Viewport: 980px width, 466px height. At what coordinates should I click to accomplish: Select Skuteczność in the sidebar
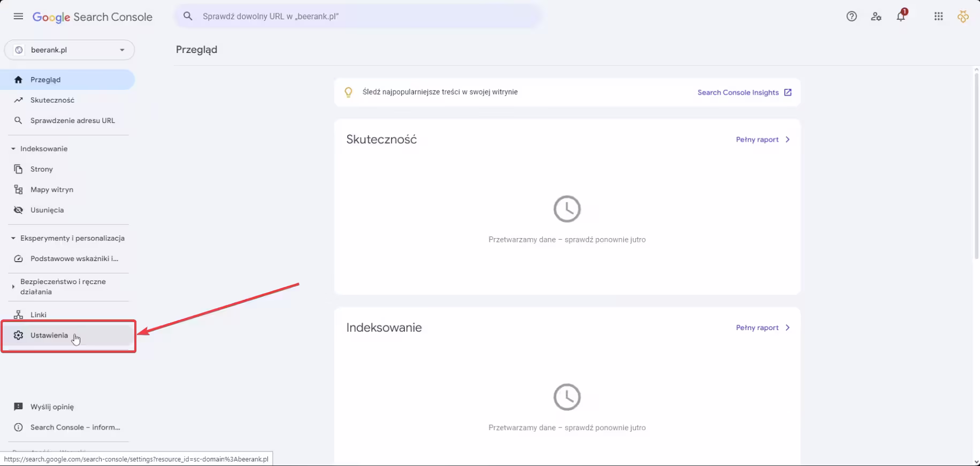(x=52, y=100)
